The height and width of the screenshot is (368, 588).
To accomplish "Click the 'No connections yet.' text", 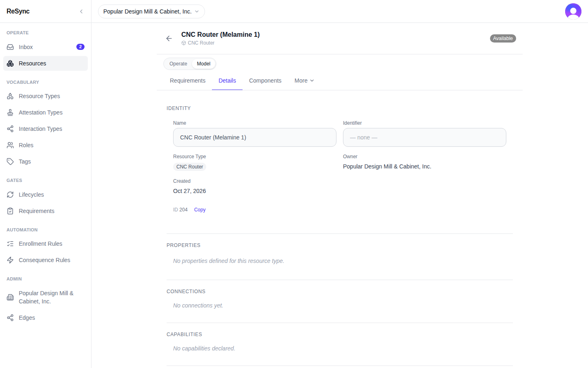I will tap(198, 305).
